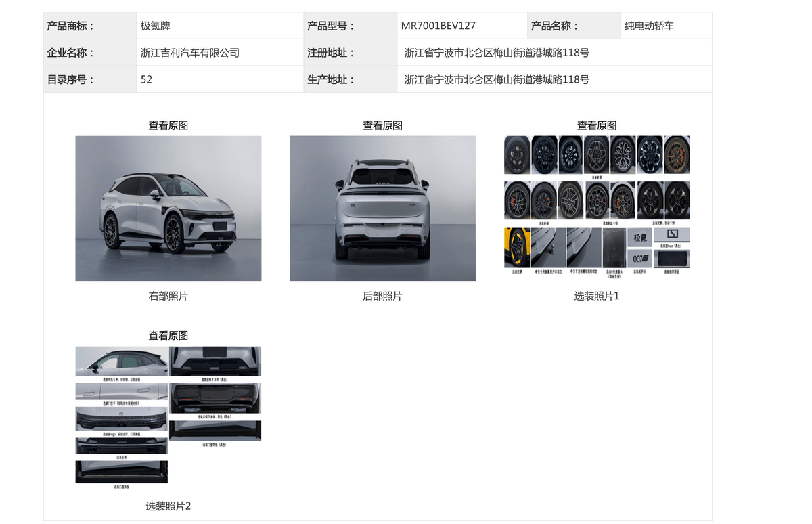Click 查看原图 link above 选装照片2

pyautogui.click(x=168, y=335)
